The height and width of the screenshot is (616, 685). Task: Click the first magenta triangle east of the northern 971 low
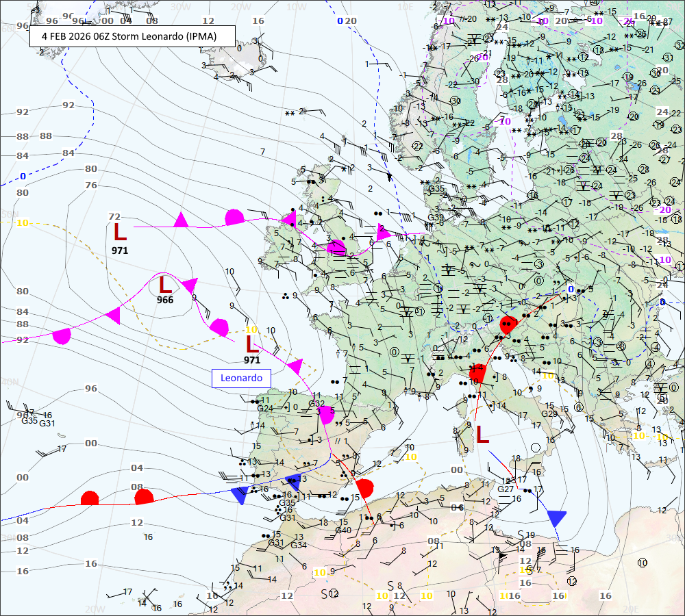point(181,220)
